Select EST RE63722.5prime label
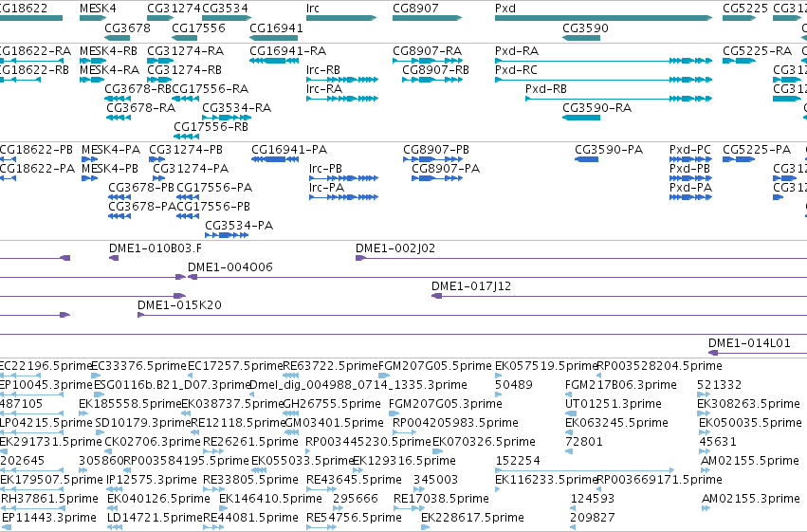This screenshot has height=532, width=807. pos(331,366)
